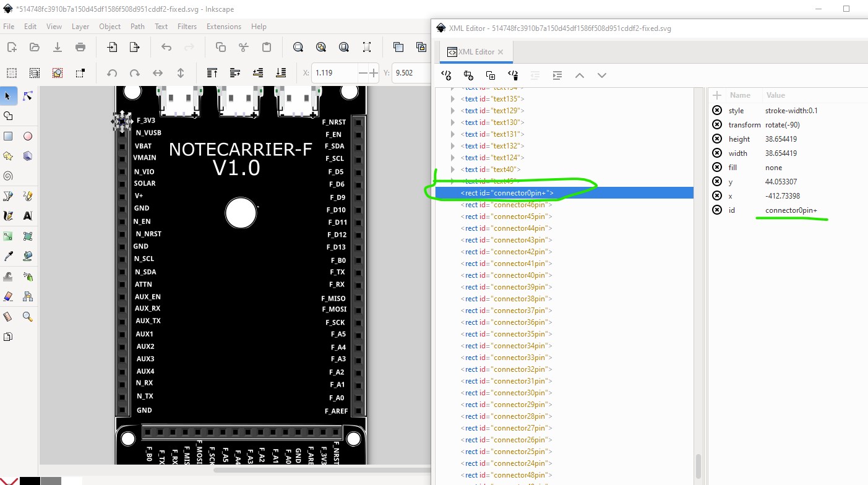The width and height of the screenshot is (868, 485).
Task: Flip selection horizontally
Action: tap(158, 73)
